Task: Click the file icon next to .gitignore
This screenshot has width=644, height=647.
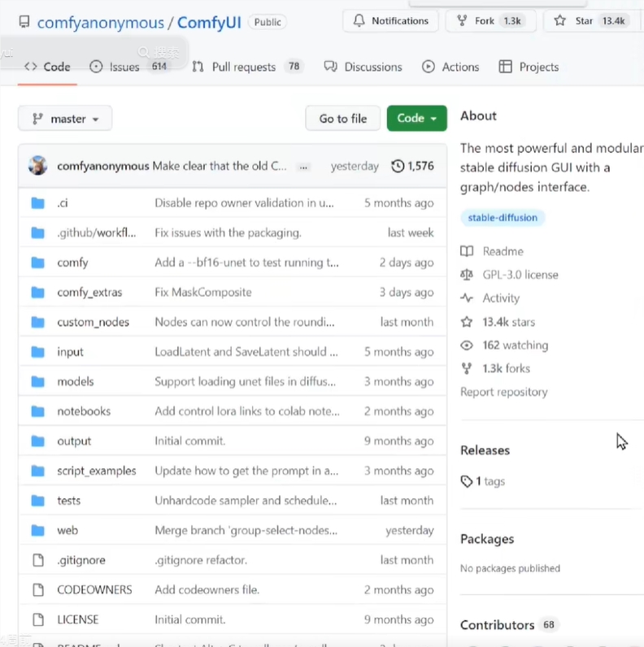Action: click(x=38, y=560)
